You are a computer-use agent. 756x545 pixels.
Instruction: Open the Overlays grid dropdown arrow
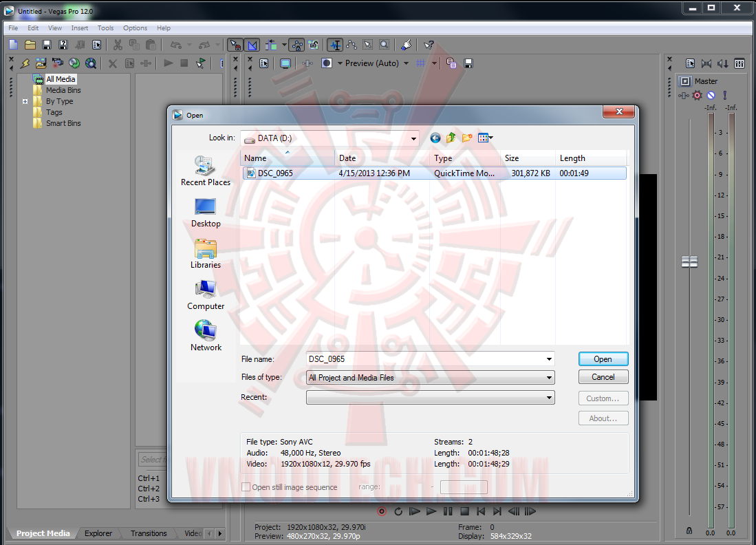tap(435, 63)
